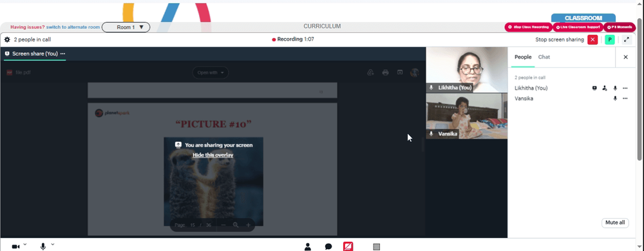Click screen share icon in Likhitha's row

594,88
